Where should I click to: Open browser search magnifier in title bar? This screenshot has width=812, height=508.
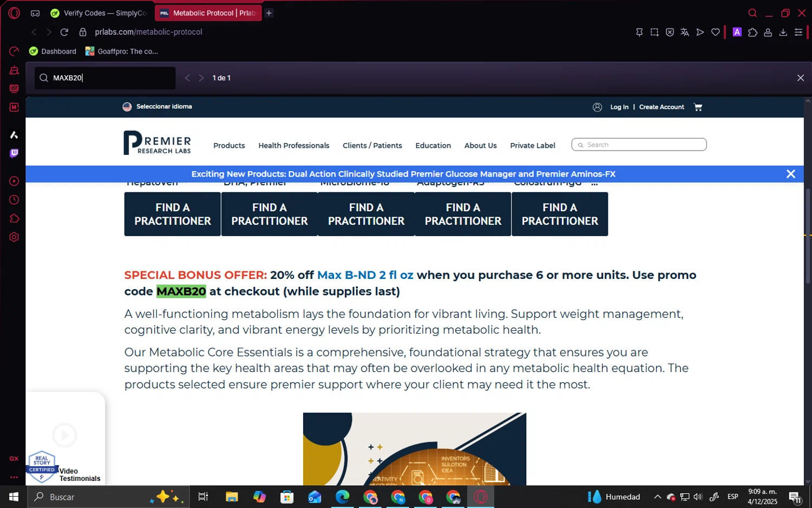tap(752, 13)
